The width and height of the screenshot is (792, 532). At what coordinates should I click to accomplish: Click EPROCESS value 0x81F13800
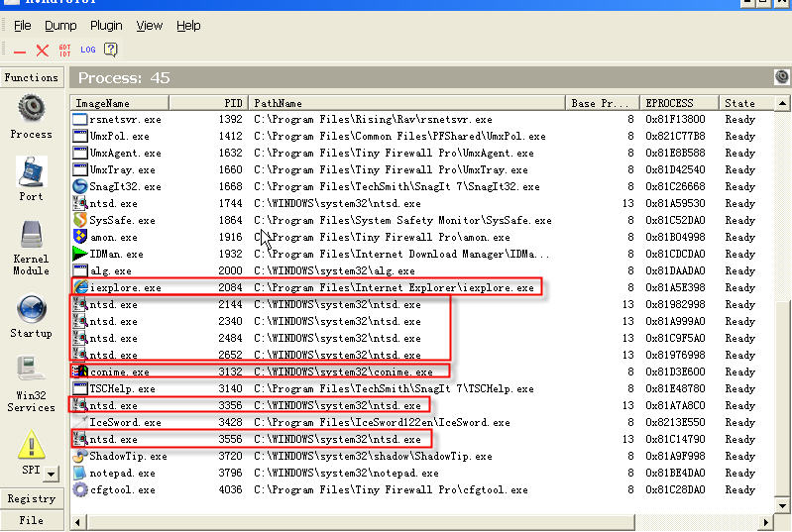(675, 119)
